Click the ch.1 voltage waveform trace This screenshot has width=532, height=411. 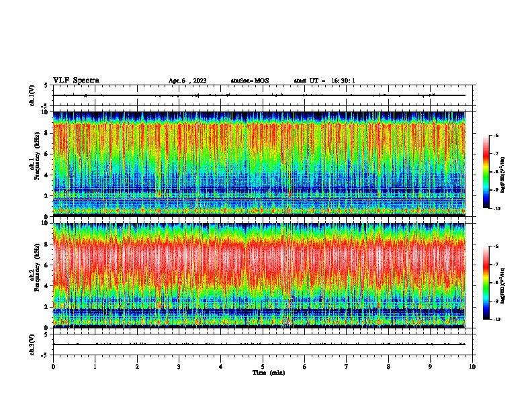[259, 95]
